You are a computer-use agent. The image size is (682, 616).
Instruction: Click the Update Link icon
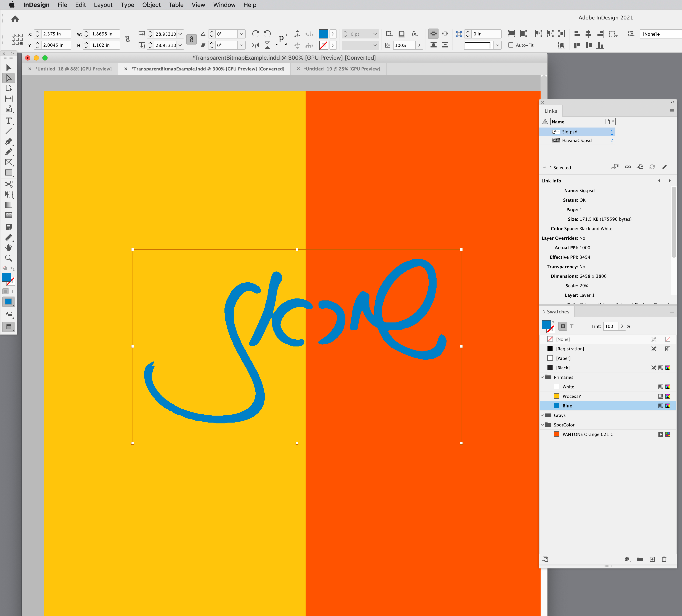point(652,167)
